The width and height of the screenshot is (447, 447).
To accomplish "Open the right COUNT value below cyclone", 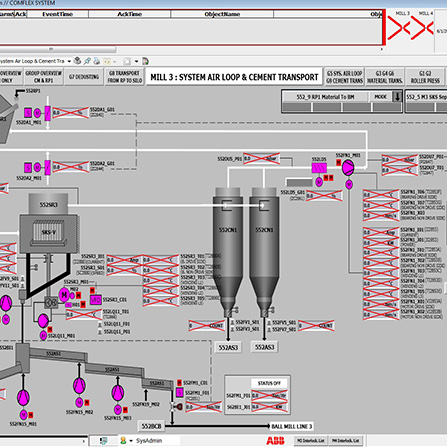I will pyautogui.click(x=316, y=326).
